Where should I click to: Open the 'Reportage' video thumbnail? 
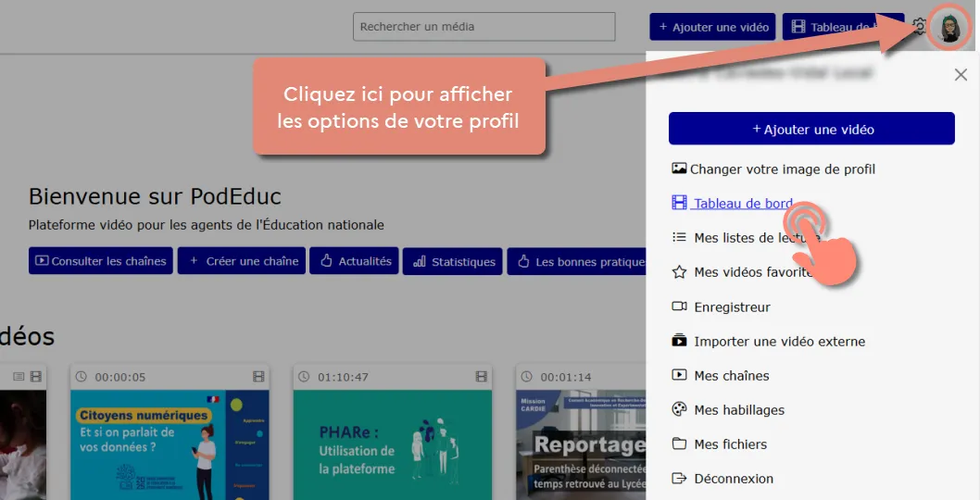tap(581, 445)
